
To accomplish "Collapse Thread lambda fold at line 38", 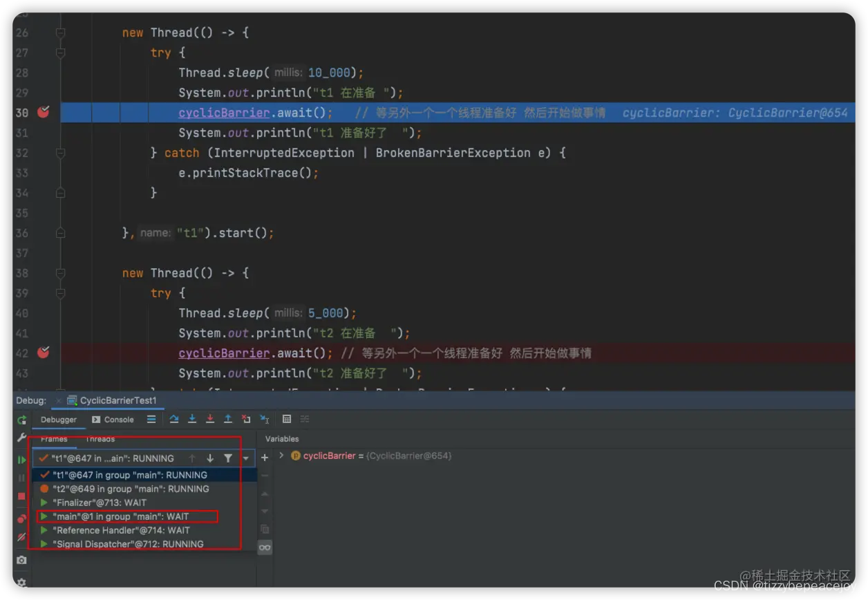I will pos(60,273).
